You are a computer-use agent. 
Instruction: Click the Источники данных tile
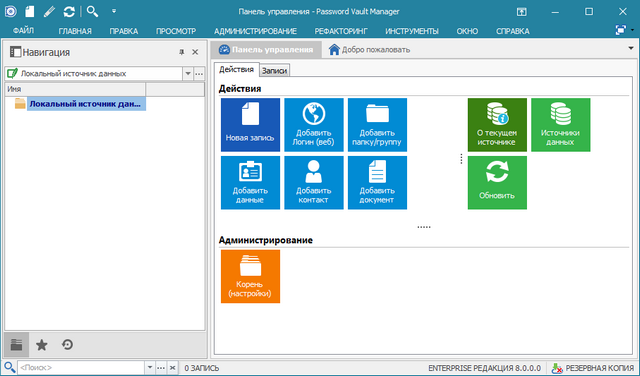coord(560,125)
